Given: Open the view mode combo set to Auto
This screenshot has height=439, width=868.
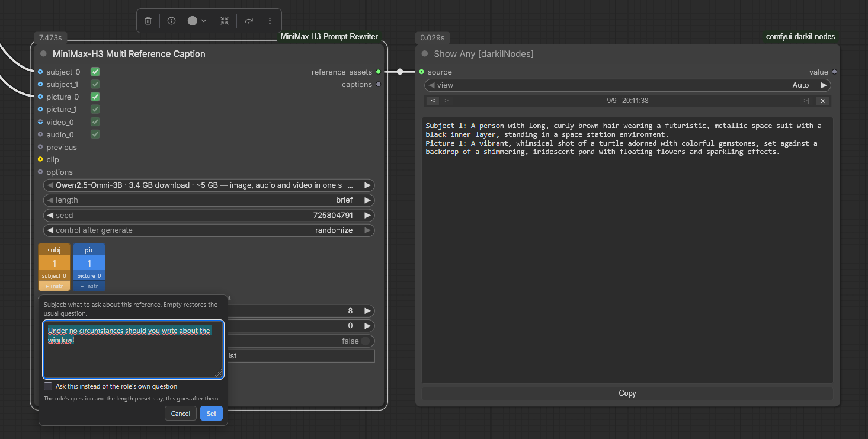Looking at the screenshot, I should (627, 85).
